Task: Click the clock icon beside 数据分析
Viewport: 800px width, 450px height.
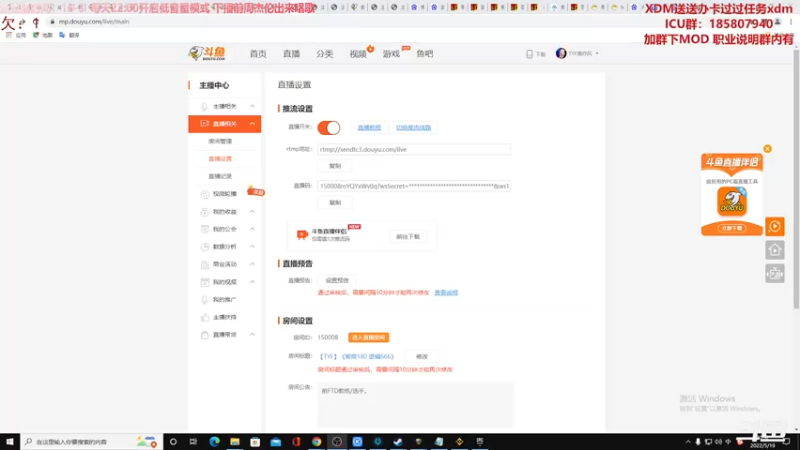Action: tap(205, 246)
